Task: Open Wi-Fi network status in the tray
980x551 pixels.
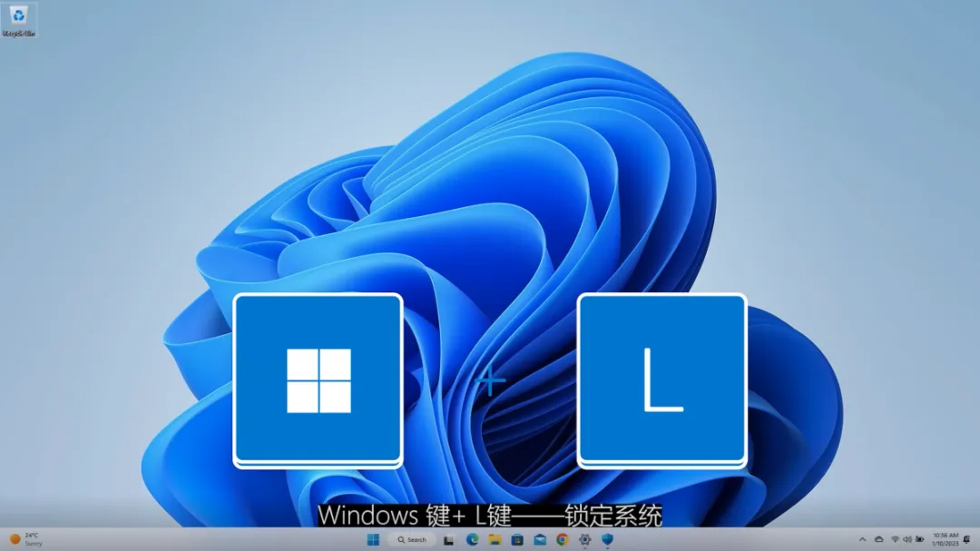Action: [x=896, y=539]
